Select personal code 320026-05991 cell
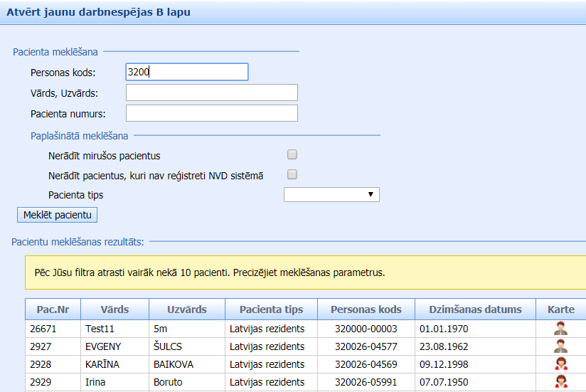 pos(366,382)
